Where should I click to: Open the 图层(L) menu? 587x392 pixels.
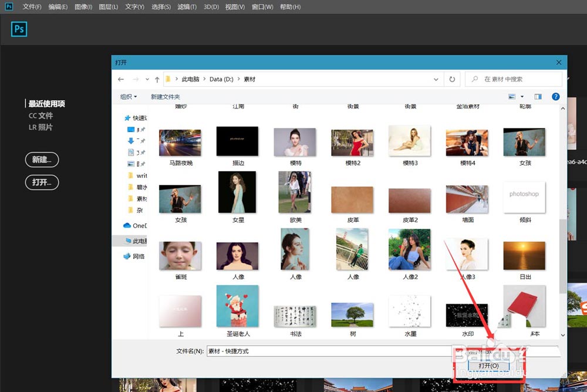click(109, 6)
